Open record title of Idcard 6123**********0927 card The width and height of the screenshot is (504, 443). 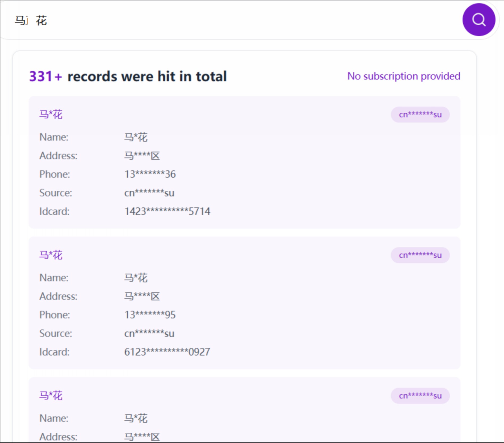51,255
